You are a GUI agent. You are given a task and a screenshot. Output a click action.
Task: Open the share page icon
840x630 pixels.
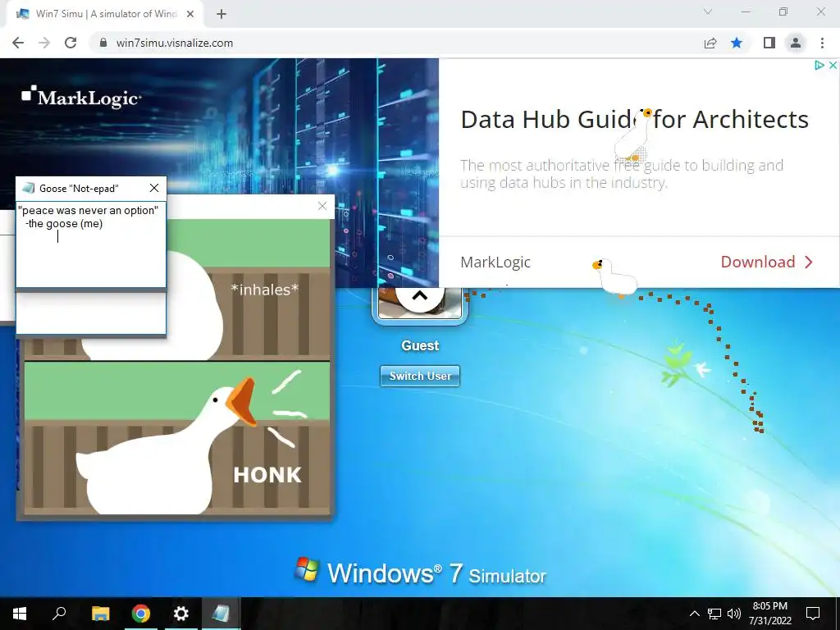click(x=710, y=43)
